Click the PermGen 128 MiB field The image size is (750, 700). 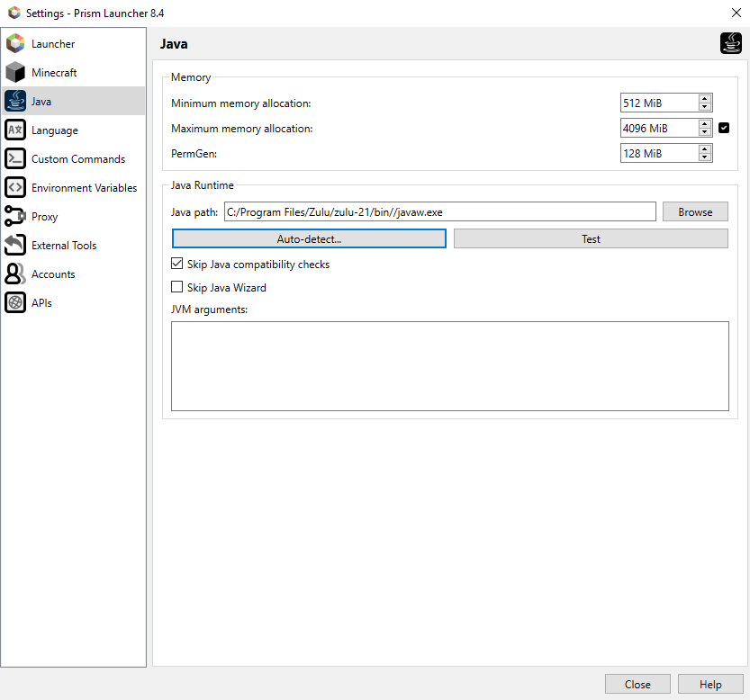tap(659, 154)
